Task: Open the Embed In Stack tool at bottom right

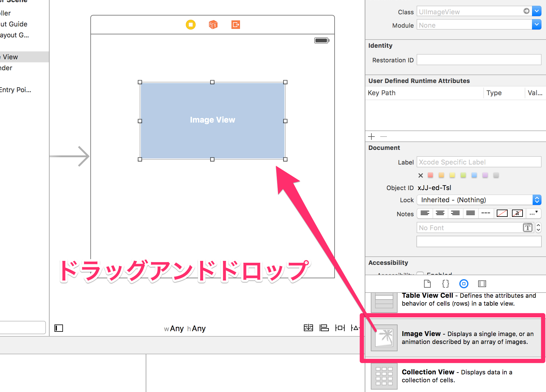Action: tap(308, 328)
